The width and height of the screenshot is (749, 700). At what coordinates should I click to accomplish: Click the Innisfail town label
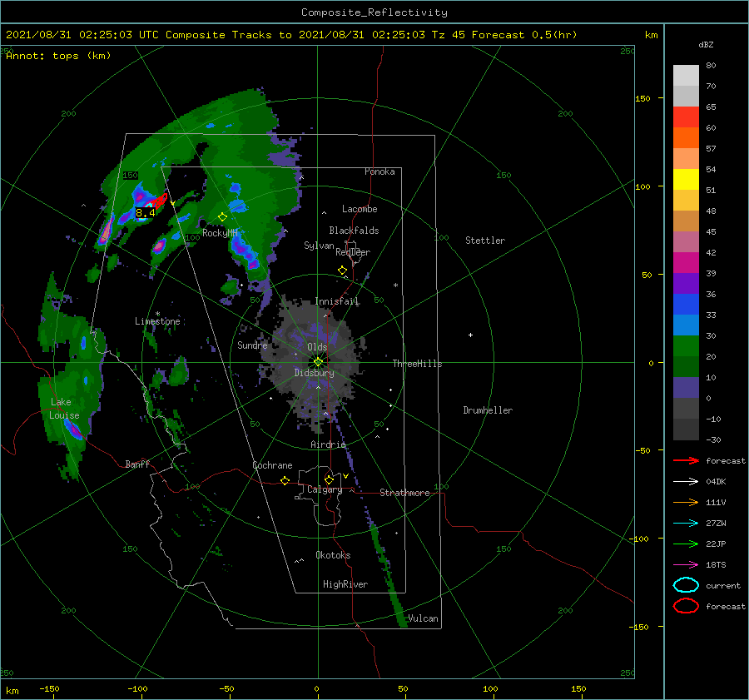pos(337,301)
